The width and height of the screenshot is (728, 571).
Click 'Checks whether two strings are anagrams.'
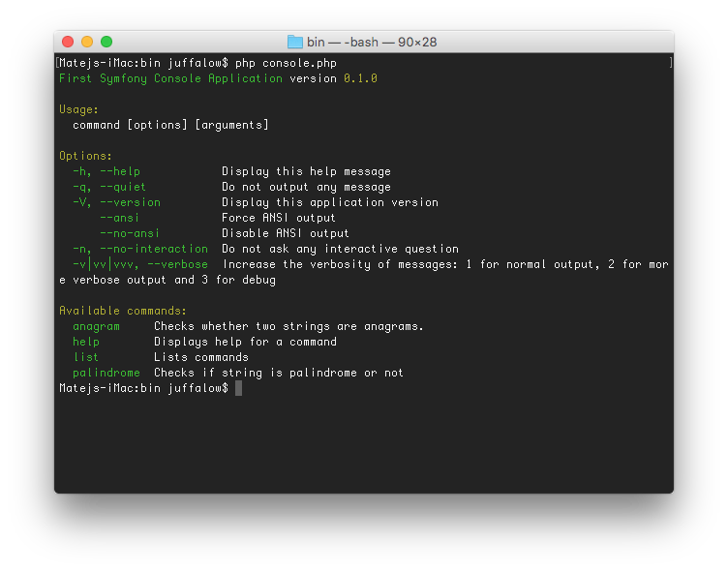point(288,326)
